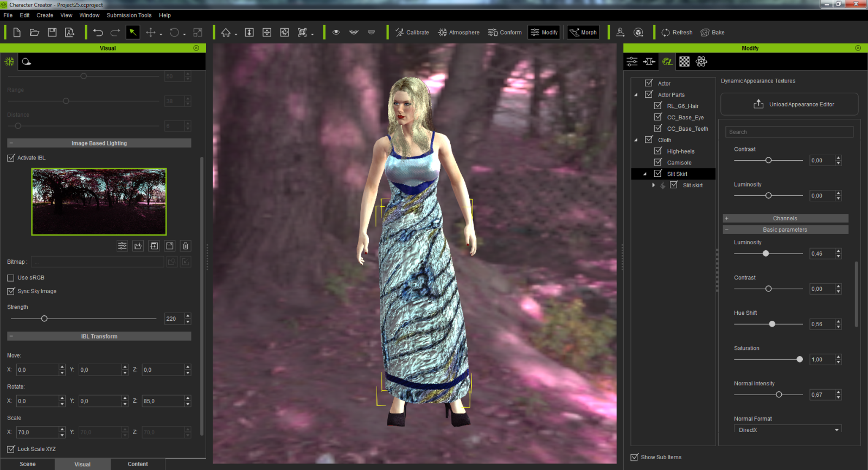Uncheck the RL_G6_Hair checkbox
This screenshot has width=868, height=470.
(658, 106)
